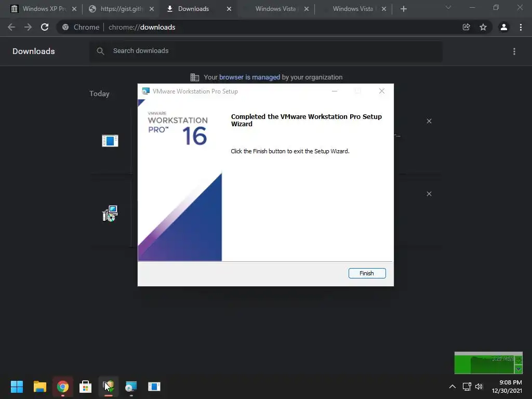Open Chrome's three-dot main menu
532x399 pixels.
[x=521, y=27]
